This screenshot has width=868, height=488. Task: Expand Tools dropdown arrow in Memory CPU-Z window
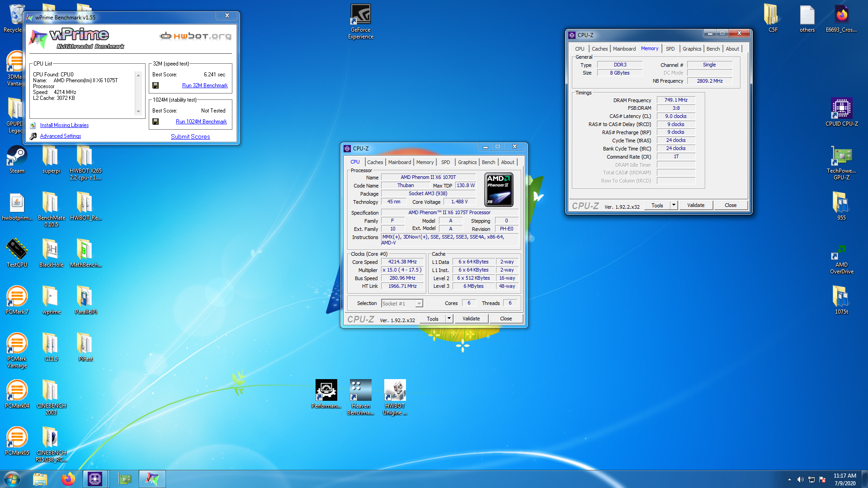[x=674, y=205]
